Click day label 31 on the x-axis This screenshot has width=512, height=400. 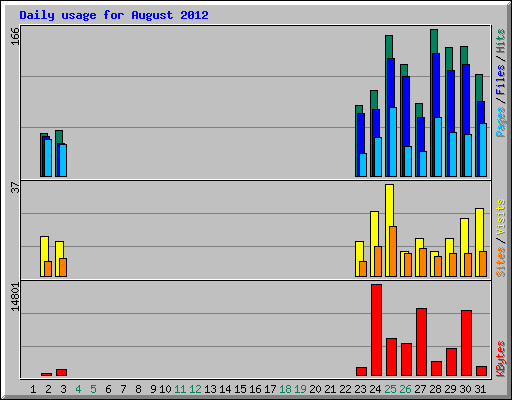tap(480, 389)
